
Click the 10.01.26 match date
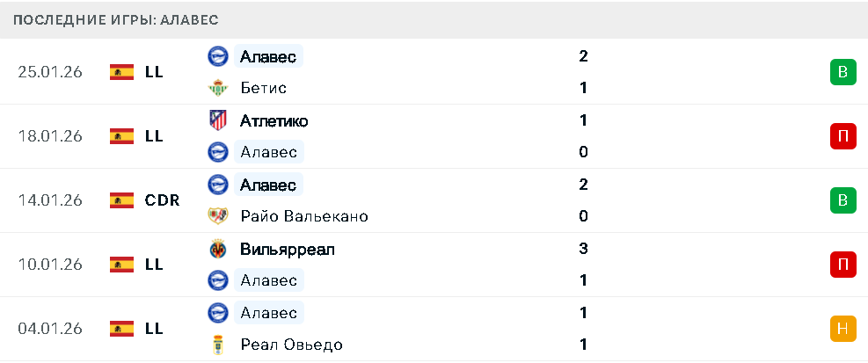pos(50,265)
